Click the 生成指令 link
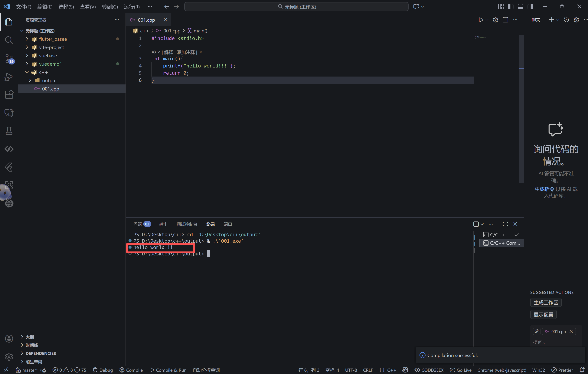This screenshot has width=588, height=374. click(x=544, y=189)
